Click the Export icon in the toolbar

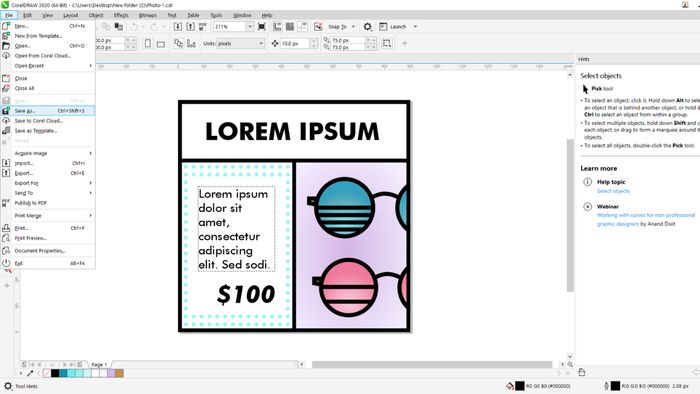pyautogui.click(x=190, y=26)
